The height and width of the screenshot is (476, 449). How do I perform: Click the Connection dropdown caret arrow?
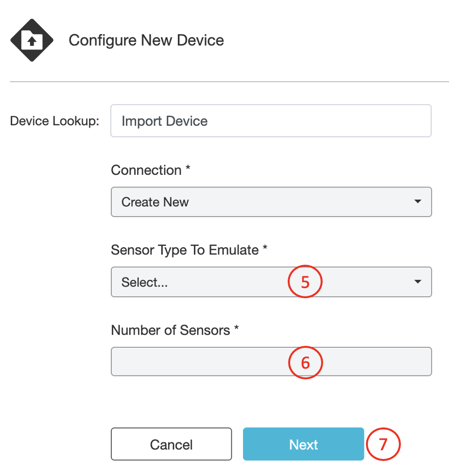pyautogui.click(x=417, y=202)
